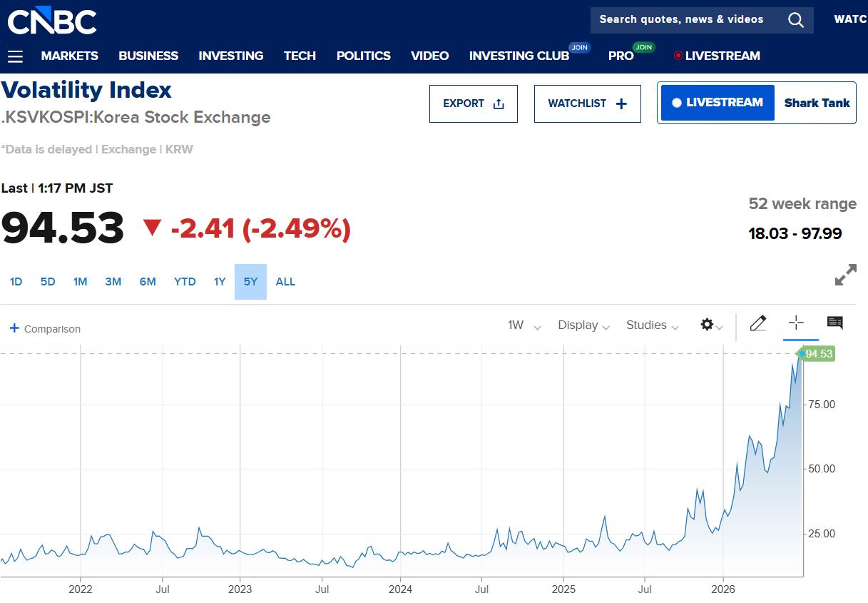Screen dimensions: 868x603
Task: Open the hamburger navigation menu
Action: coord(15,56)
